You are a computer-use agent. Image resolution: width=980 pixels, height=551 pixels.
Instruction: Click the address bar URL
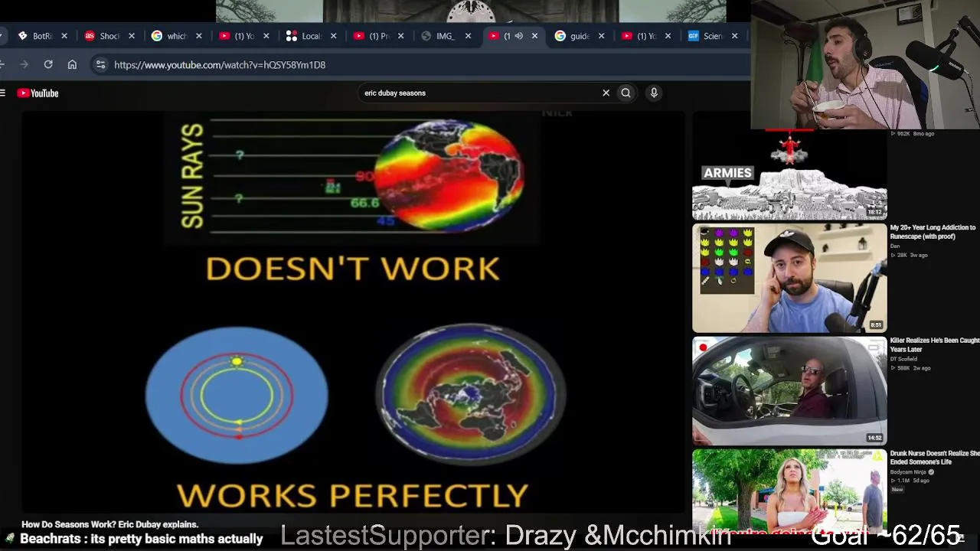pos(220,65)
